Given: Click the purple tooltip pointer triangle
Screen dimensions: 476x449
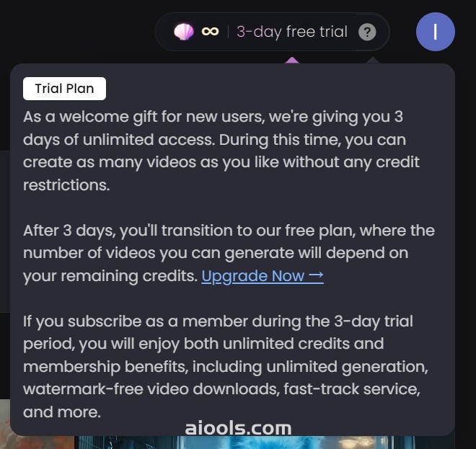Looking at the screenshot, I should click(x=292, y=60).
